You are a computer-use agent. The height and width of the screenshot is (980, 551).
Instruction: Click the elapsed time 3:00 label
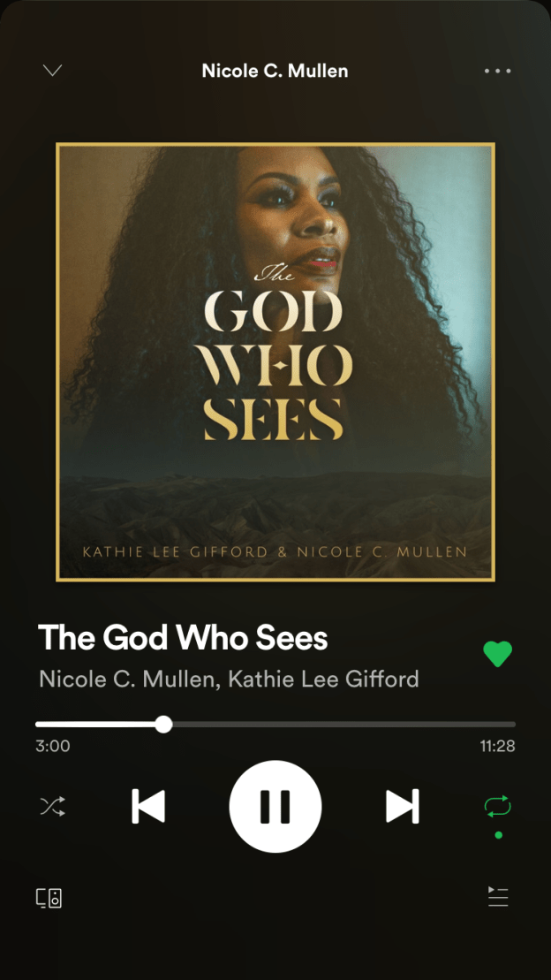(x=53, y=746)
